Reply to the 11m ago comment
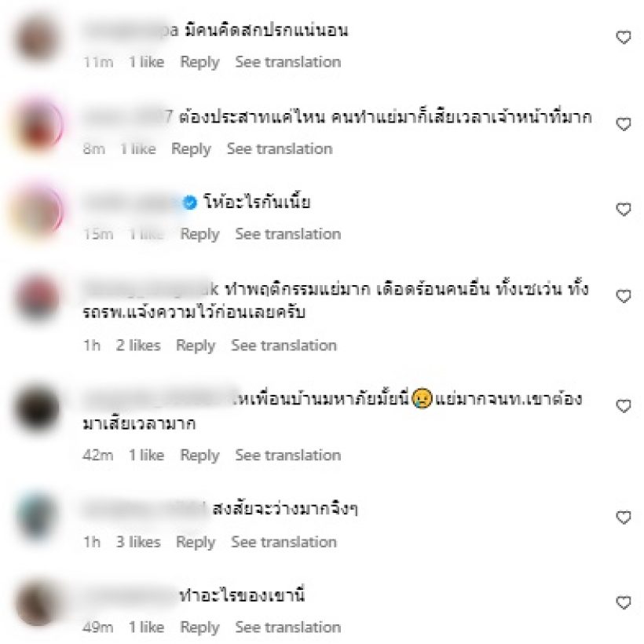 [199, 62]
